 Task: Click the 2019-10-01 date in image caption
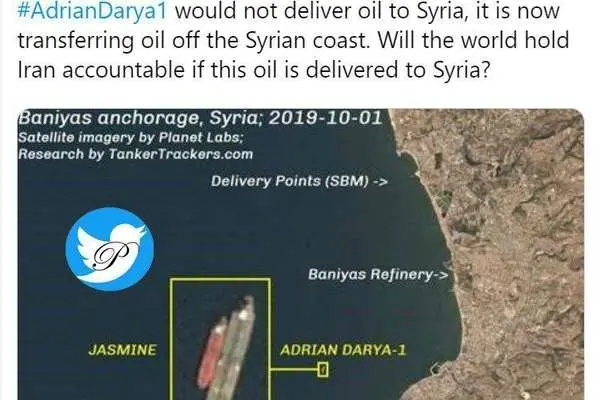coord(325,118)
